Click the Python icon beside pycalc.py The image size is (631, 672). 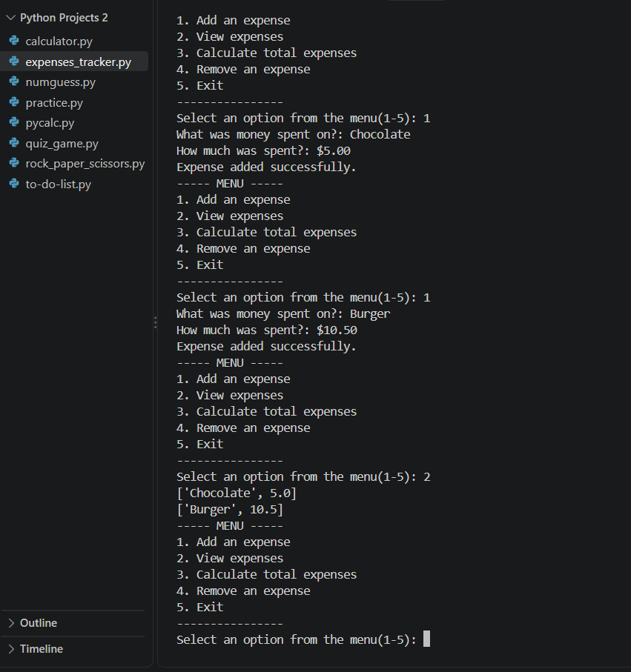[x=14, y=122]
